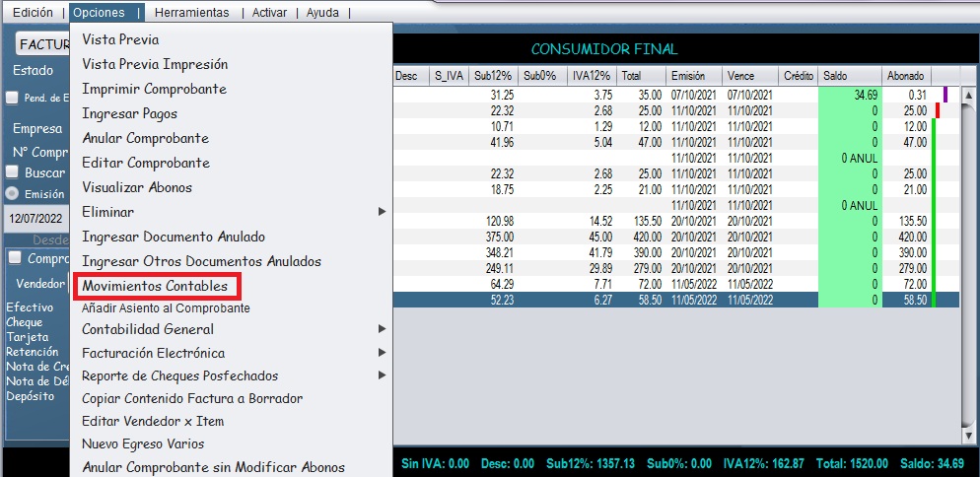Select the Emisión radio button
980x477 pixels.
click(12, 194)
